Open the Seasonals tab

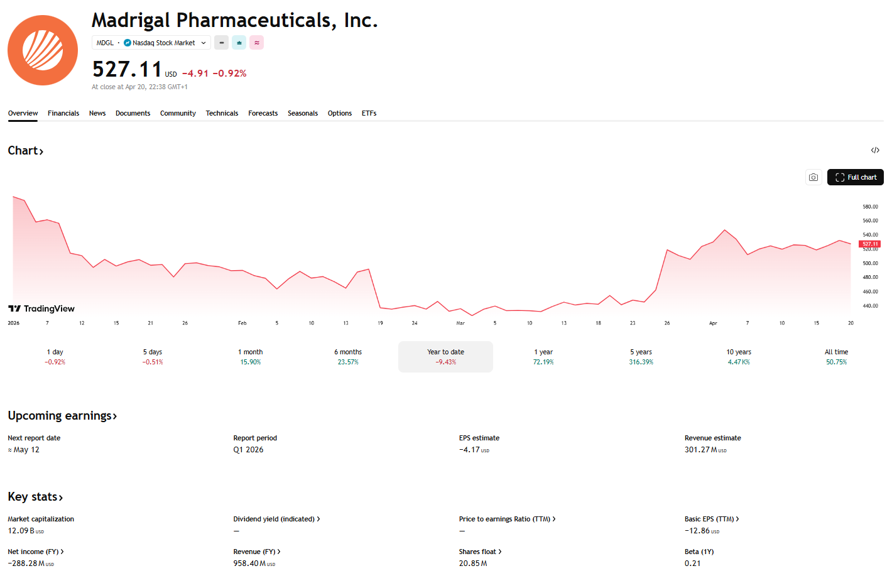[x=303, y=113]
